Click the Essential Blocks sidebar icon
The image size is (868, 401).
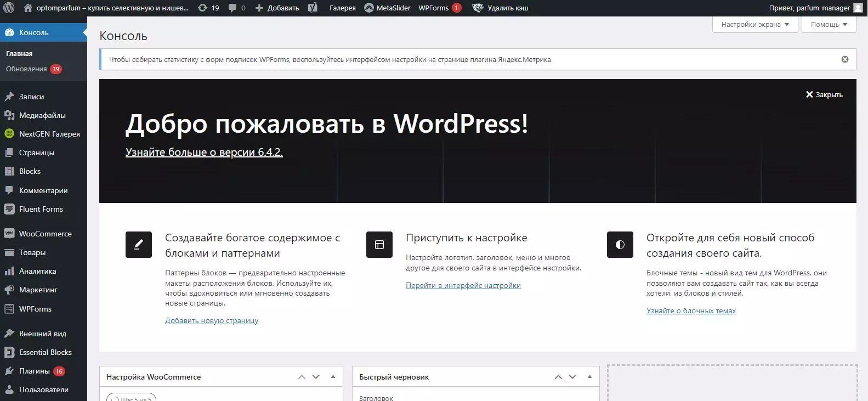coord(9,352)
